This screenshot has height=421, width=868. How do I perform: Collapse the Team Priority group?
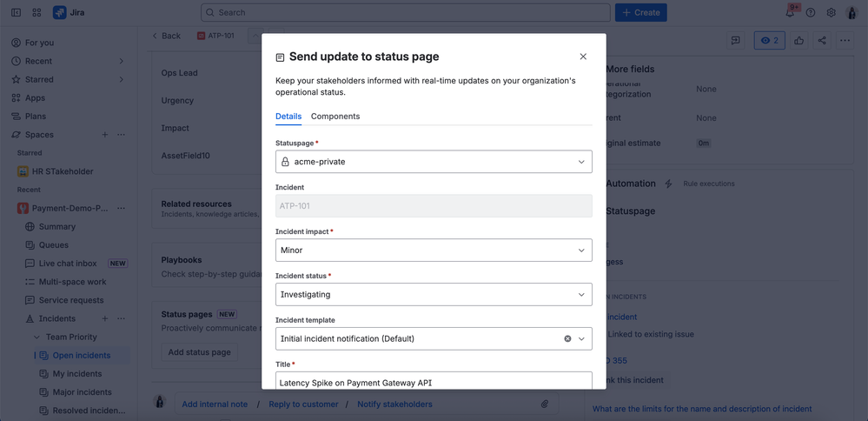click(37, 337)
